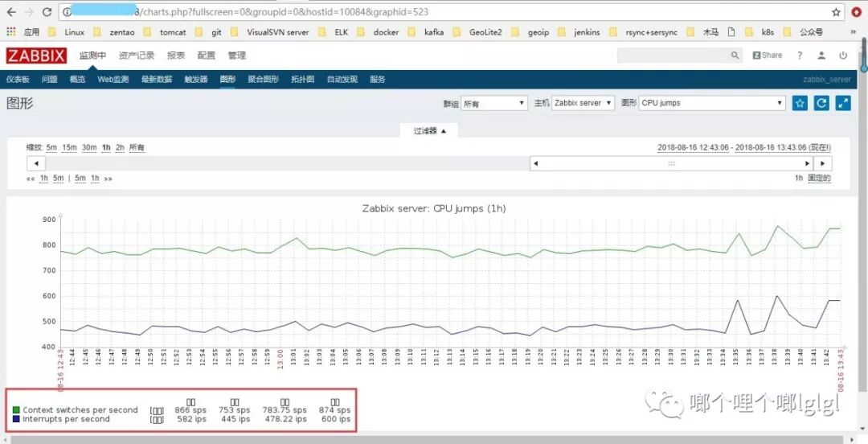Viewport: 868px width, 444px height.
Task: Click the graph refresh button
Action: pos(821,103)
